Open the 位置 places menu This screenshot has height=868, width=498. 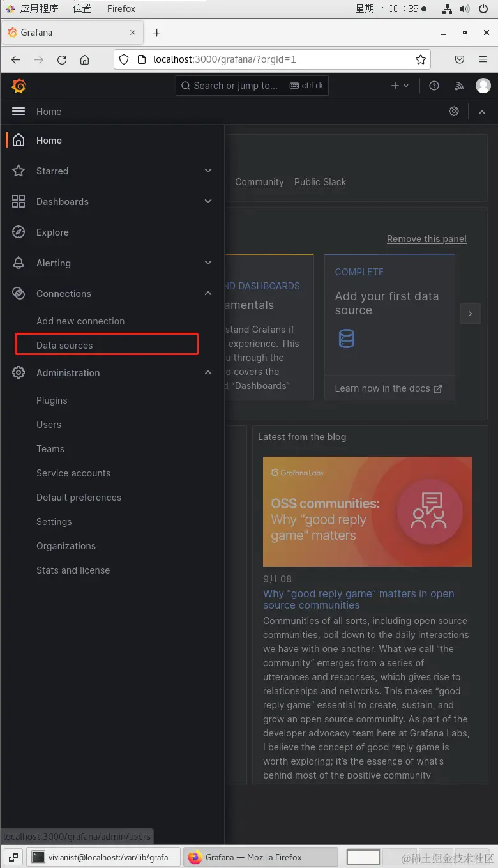82,8
